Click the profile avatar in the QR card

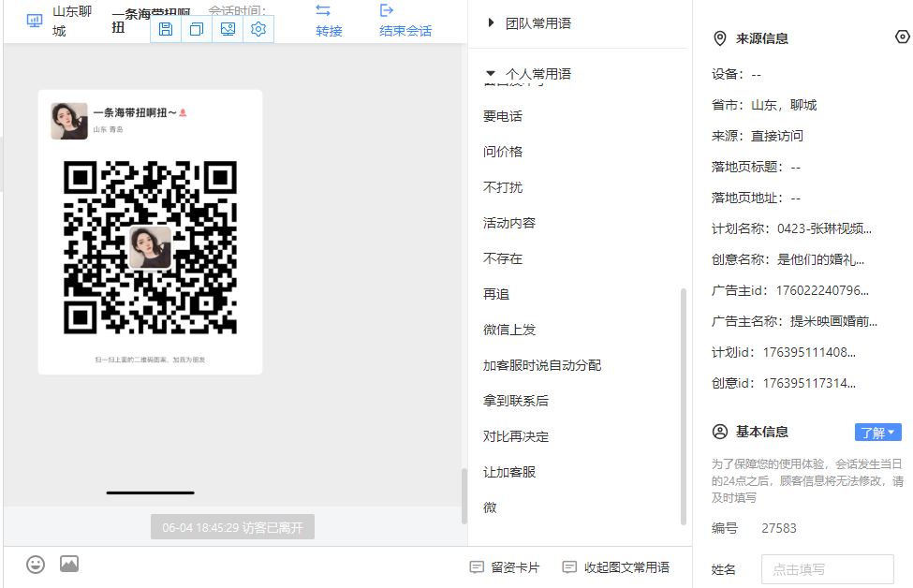point(69,121)
